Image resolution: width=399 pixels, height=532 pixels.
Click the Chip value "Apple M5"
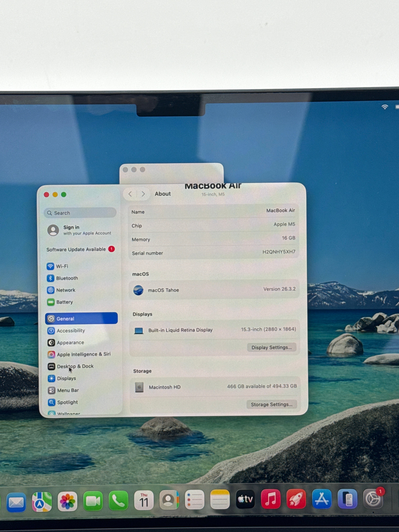tap(284, 224)
